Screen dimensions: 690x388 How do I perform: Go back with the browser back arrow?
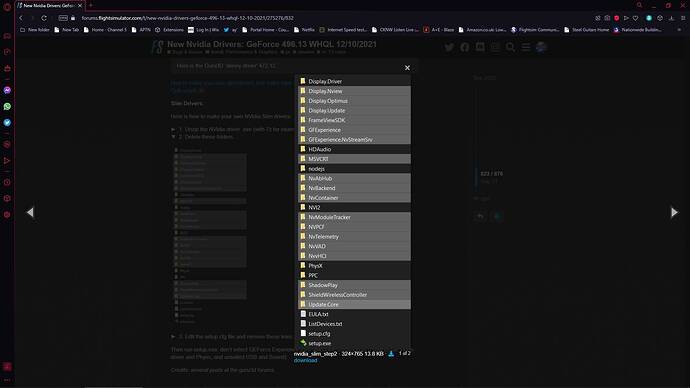pyautogui.click(x=21, y=18)
